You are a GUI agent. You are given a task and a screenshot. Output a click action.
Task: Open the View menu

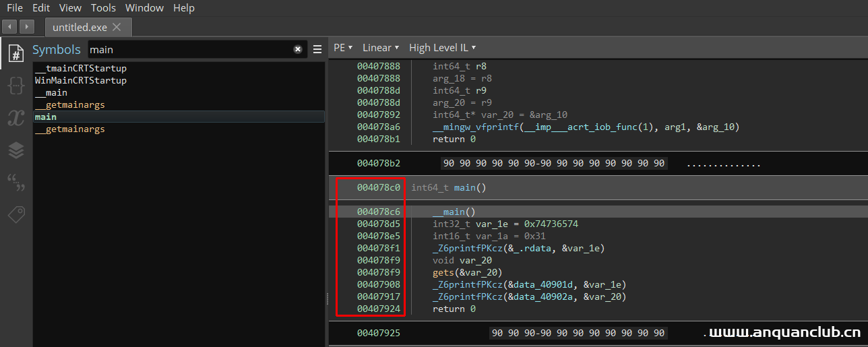click(x=70, y=8)
